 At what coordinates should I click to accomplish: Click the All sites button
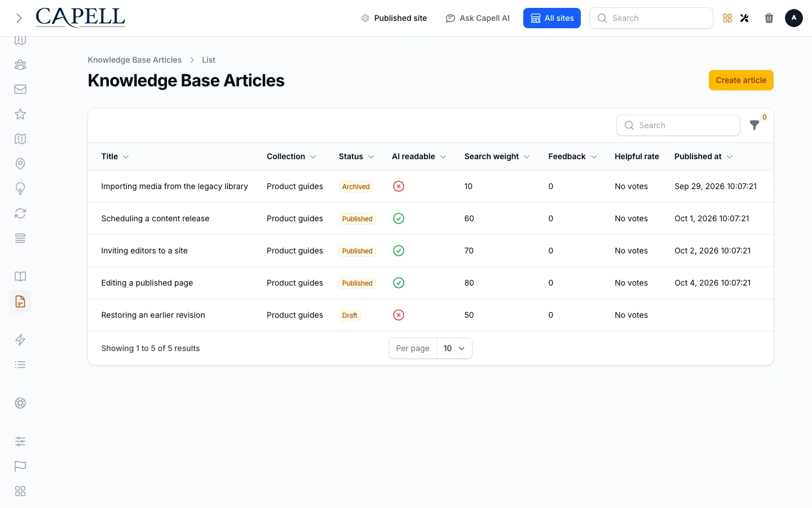point(552,18)
